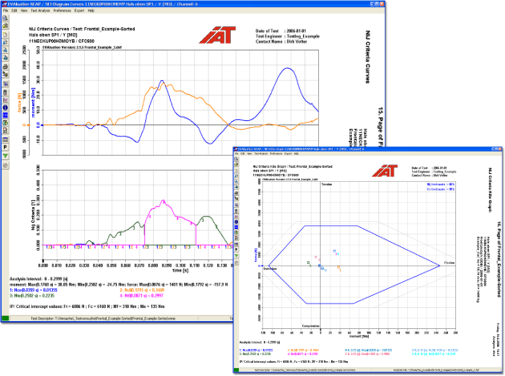Click the IAT logo in the back window
Viewport: 505px width, 376px height.
[218, 35]
